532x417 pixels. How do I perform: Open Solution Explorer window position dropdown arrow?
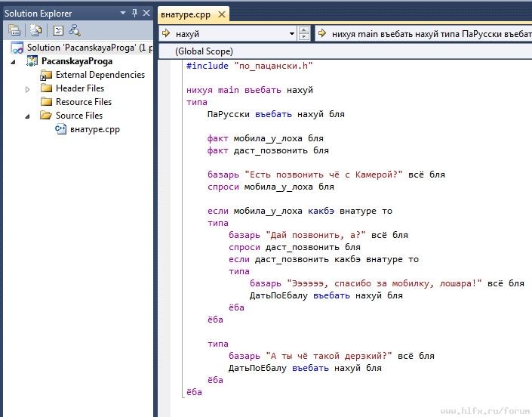[124, 13]
